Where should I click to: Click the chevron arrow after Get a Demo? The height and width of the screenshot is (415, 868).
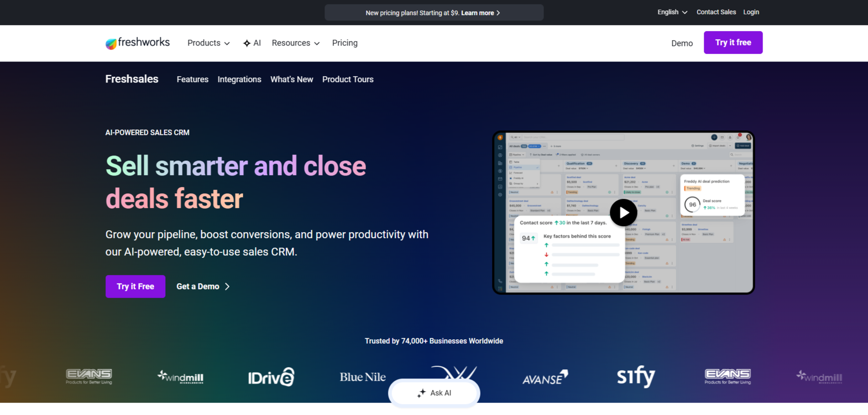click(x=227, y=286)
